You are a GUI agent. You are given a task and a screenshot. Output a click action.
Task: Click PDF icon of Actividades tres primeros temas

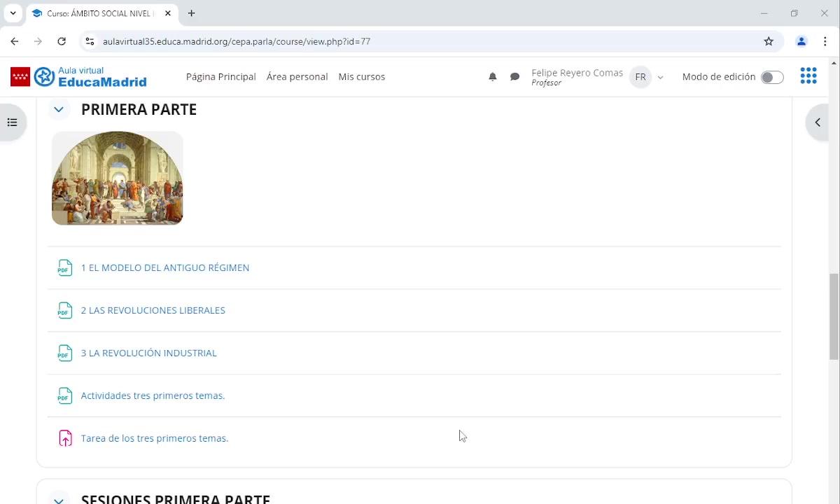pyautogui.click(x=64, y=396)
